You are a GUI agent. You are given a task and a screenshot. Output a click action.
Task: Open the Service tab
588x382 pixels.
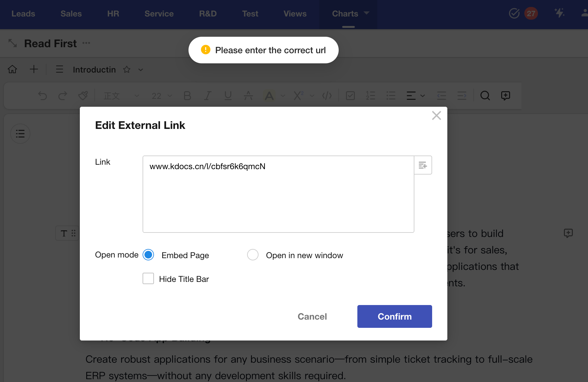(x=159, y=14)
